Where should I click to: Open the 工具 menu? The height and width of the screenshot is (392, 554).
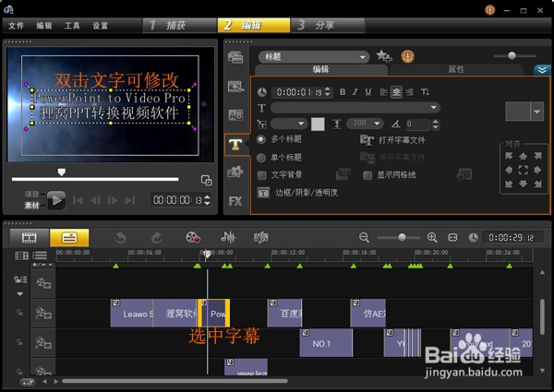click(72, 26)
